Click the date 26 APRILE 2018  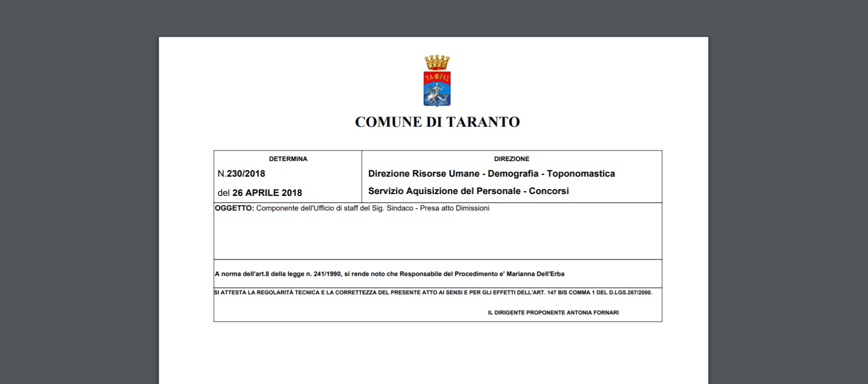pyautogui.click(x=267, y=193)
